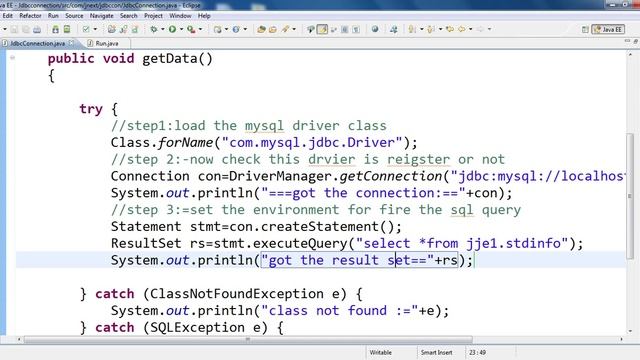Click the "Writable" status bar entry
Screen dimensions: 640x360
380,352
